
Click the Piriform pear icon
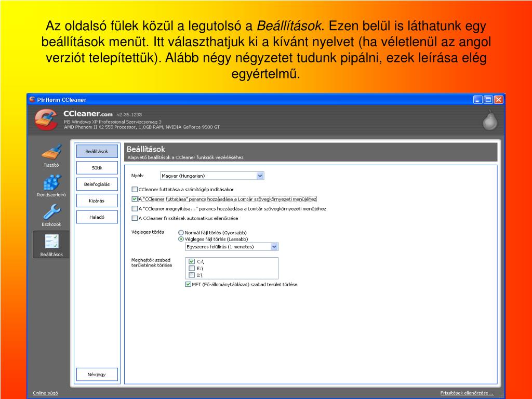(x=489, y=120)
